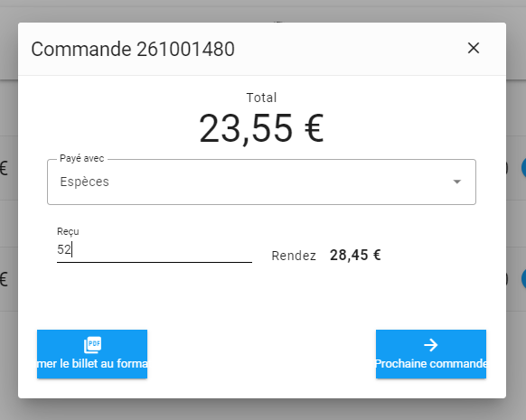526x420 pixels.
Task: Click the Total label
Action: pos(261,98)
